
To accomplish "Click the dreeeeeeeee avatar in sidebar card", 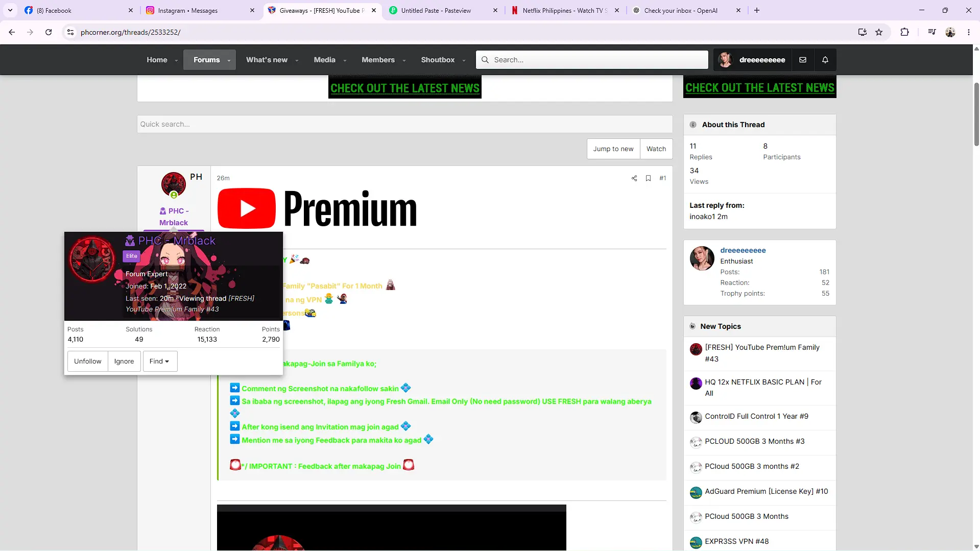I will coord(702,258).
